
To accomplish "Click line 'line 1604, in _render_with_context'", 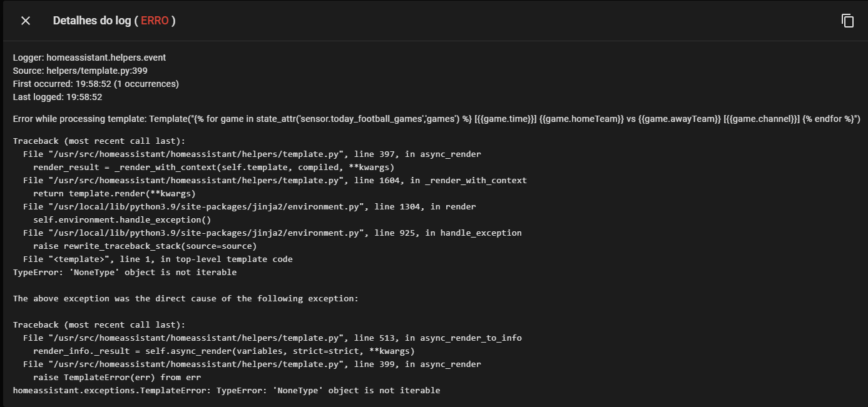I will [275, 180].
